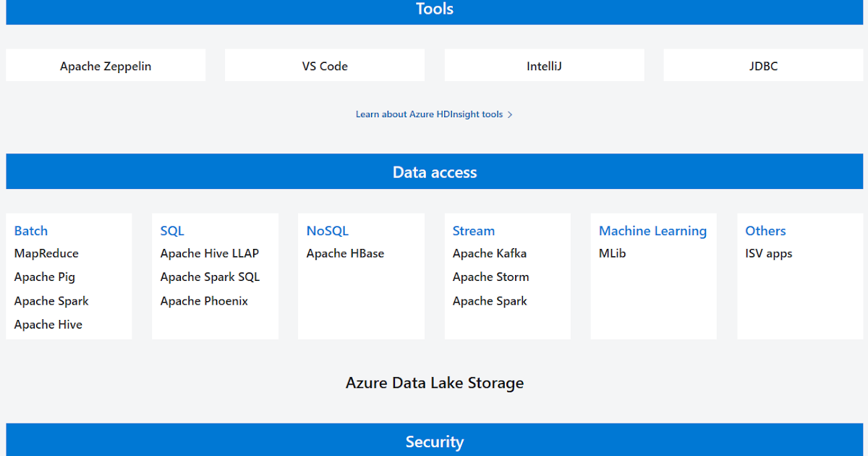Open the Batch category header

(x=30, y=230)
